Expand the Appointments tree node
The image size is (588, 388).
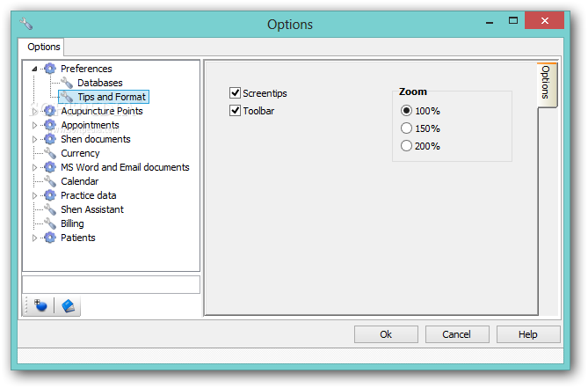tap(35, 125)
